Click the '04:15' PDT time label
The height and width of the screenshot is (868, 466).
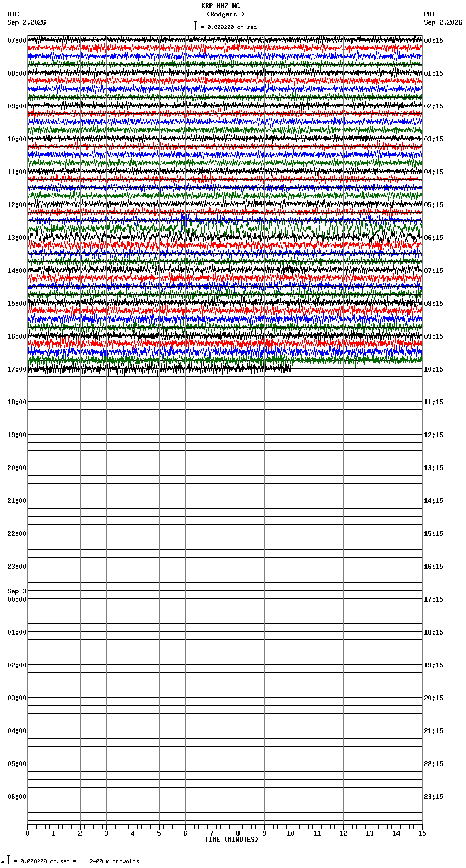434,172
